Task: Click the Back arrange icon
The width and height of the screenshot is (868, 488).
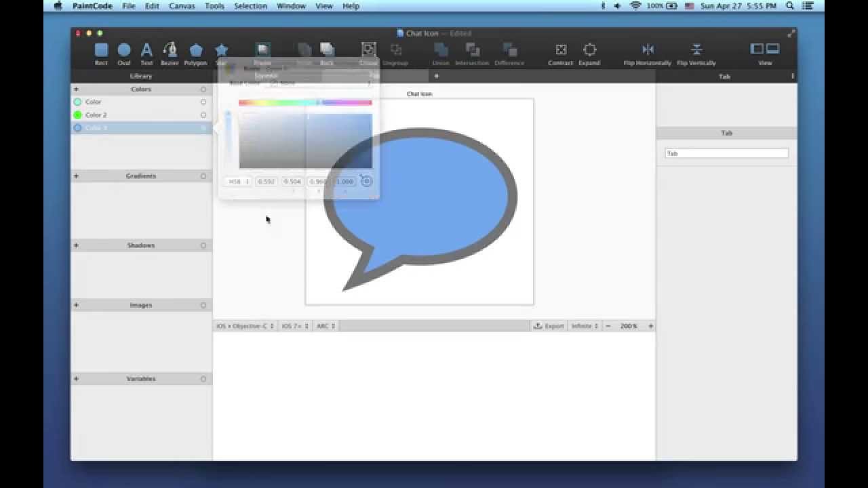Action: (327, 50)
